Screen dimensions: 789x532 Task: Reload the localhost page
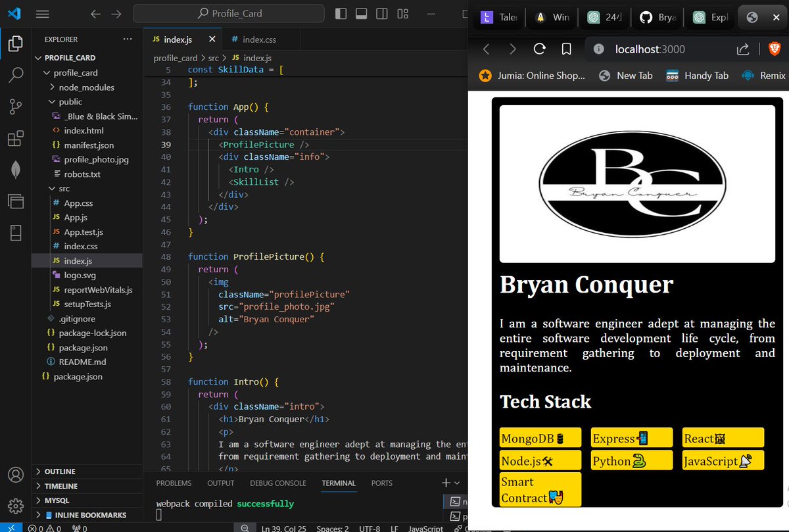coord(540,49)
